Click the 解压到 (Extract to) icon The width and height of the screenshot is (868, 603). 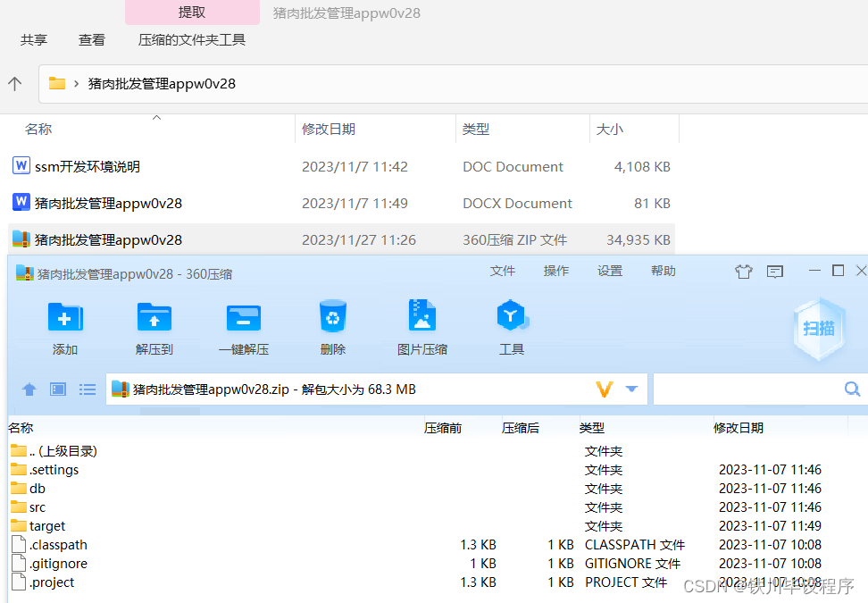154,317
